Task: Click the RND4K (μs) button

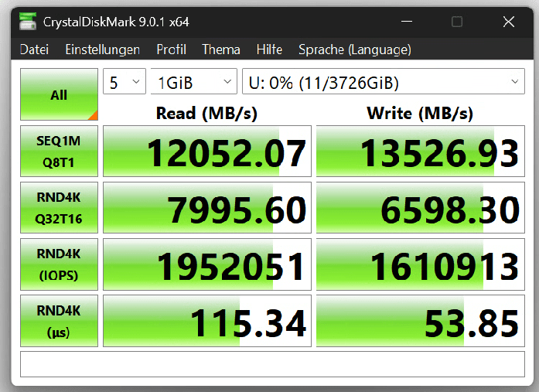Action: [59, 321]
